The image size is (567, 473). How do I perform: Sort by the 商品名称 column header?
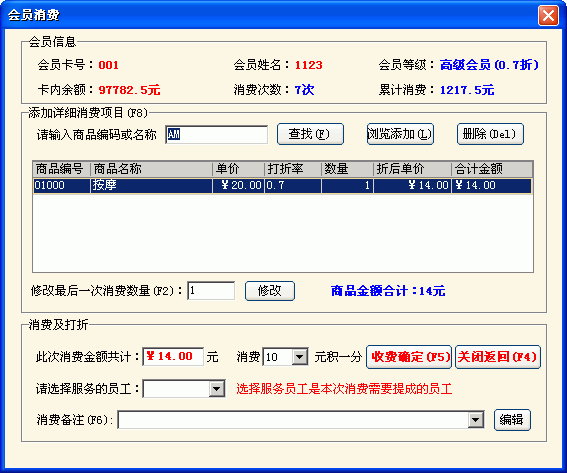(151, 169)
